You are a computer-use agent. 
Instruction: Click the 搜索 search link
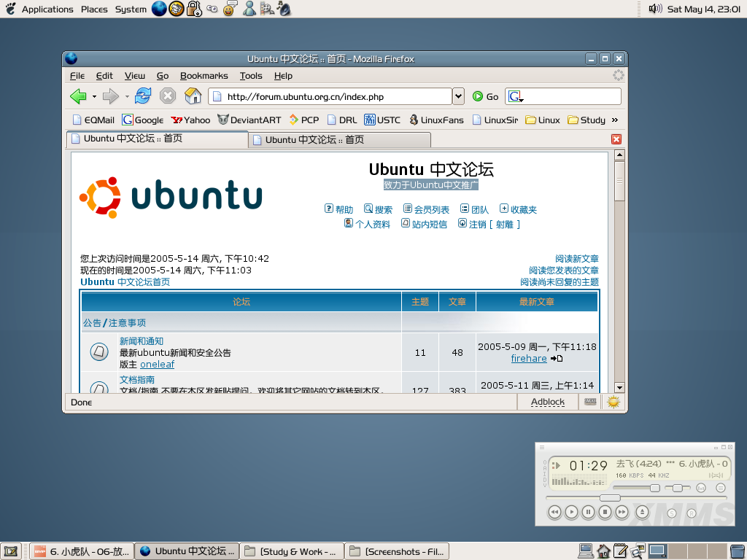click(379, 209)
